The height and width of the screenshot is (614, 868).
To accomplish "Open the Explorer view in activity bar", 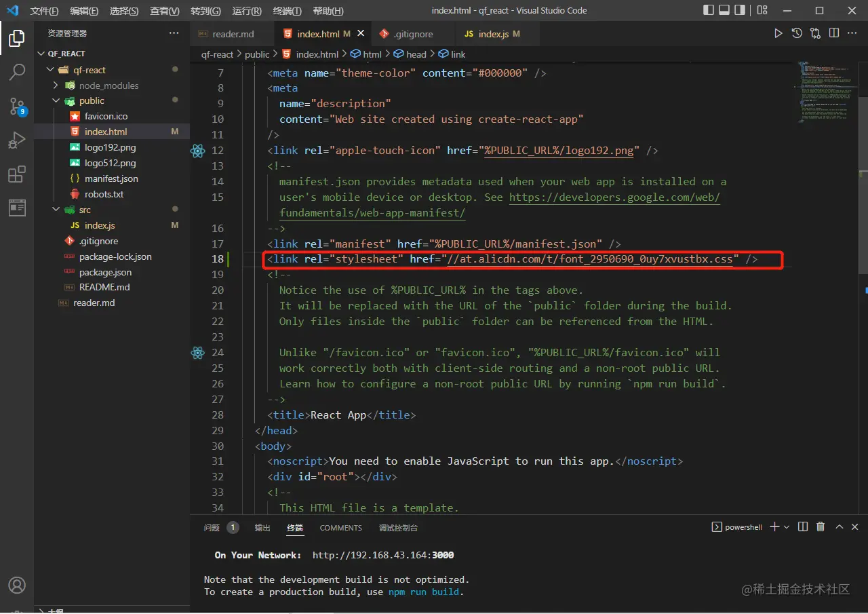I will 17,39.
